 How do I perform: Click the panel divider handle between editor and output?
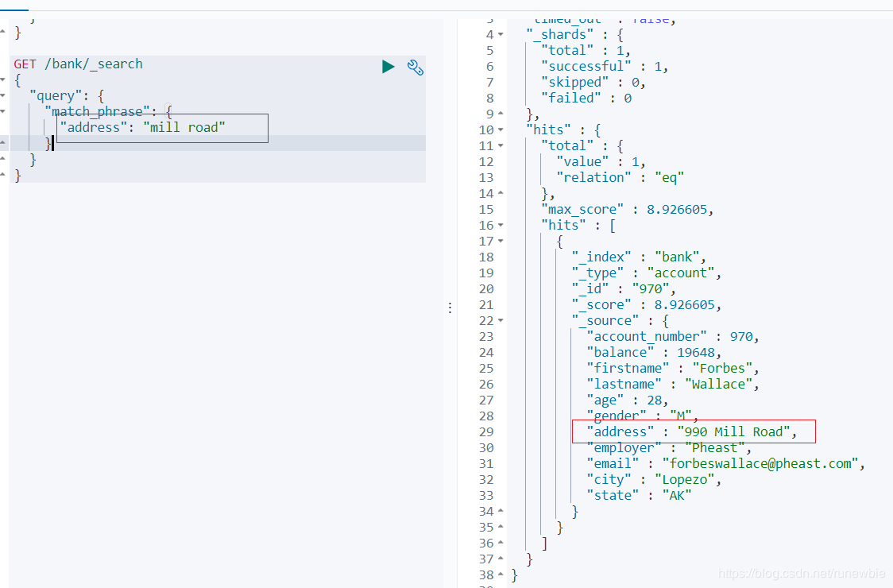pyautogui.click(x=450, y=308)
